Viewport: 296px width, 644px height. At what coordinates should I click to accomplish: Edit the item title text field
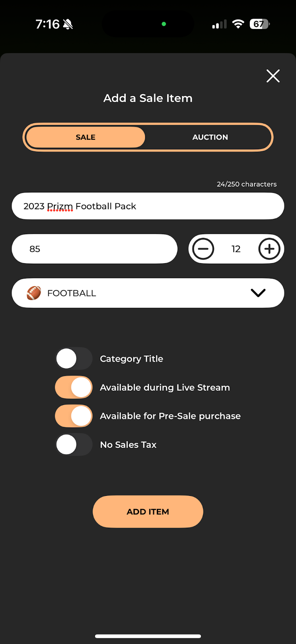point(148,206)
